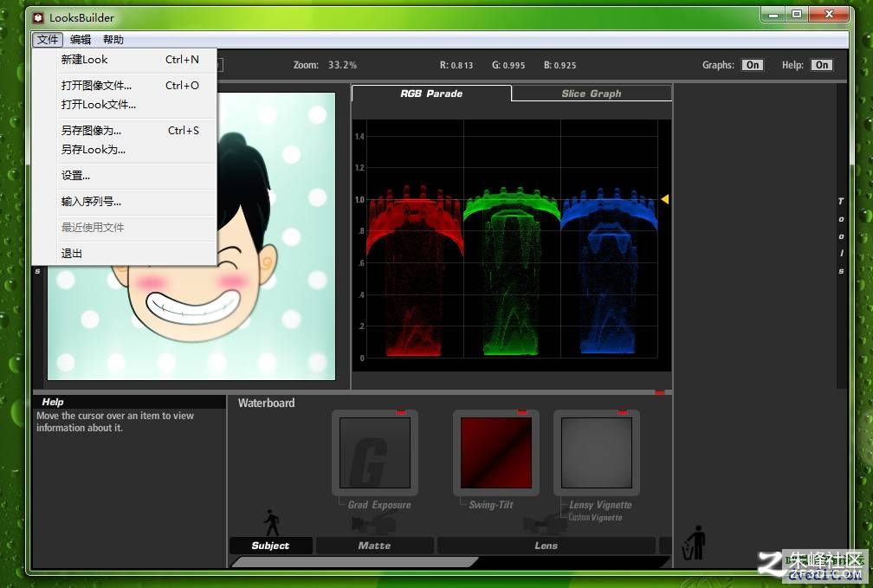Select the Grad Exposure tool thumbnail
Image resolution: width=873 pixels, height=588 pixels.
click(375, 453)
